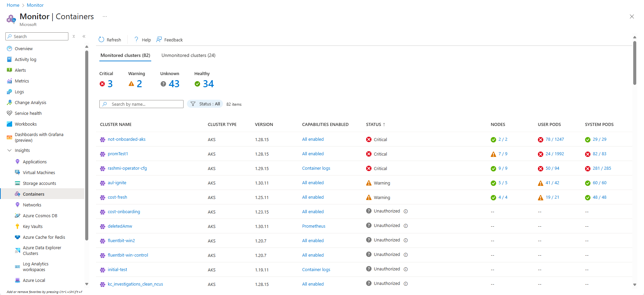Collapse the sidebar using the double chevron
Screen dimensions: 644x295
tap(84, 36)
